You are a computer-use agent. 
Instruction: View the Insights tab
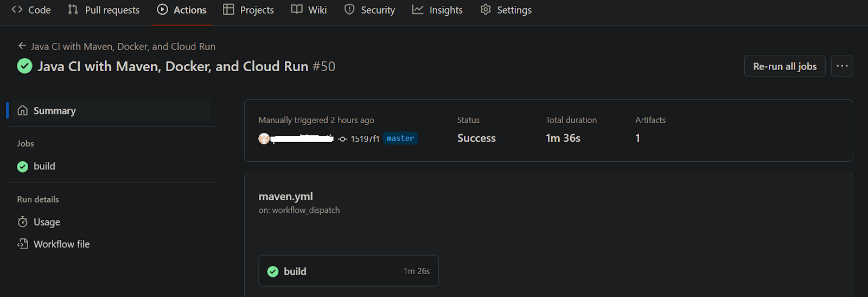click(437, 10)
